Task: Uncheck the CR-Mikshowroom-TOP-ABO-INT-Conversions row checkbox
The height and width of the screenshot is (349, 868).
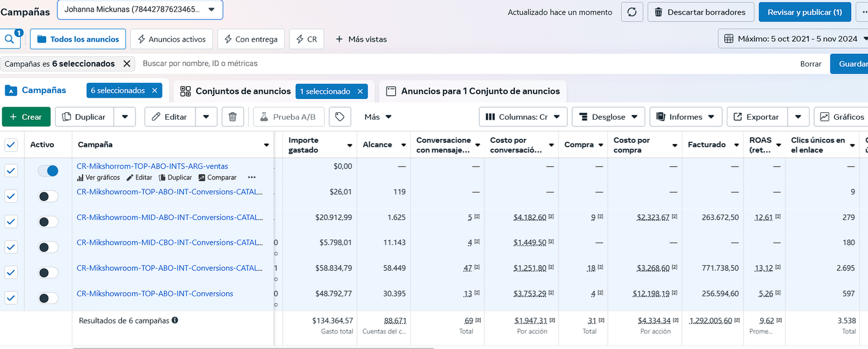Action: point(11,298)
